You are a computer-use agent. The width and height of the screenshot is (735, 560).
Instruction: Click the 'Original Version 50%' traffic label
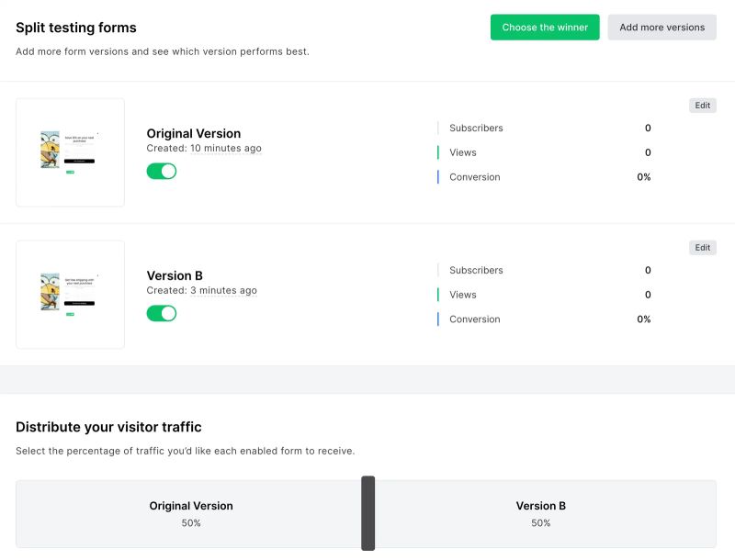click(x=191, y=514)
